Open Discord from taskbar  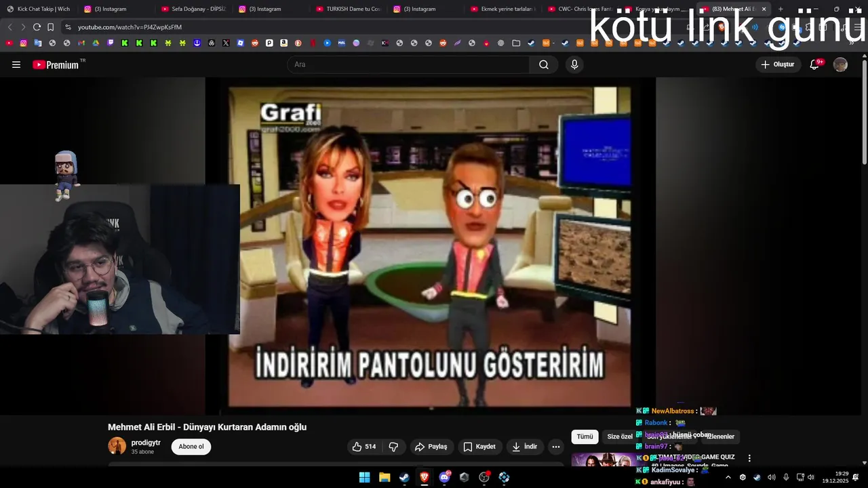point(444,477)
